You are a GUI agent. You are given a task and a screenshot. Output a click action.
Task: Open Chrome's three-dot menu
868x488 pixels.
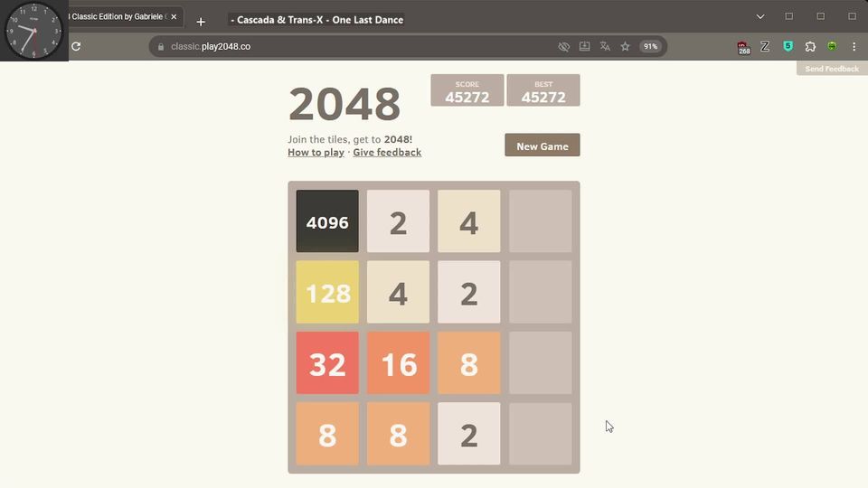point(854,46)
